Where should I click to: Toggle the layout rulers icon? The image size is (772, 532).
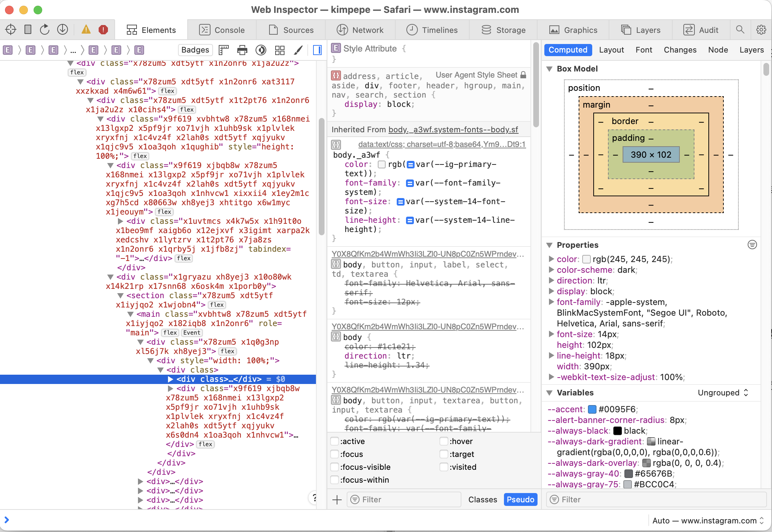(x=224, y=50)
